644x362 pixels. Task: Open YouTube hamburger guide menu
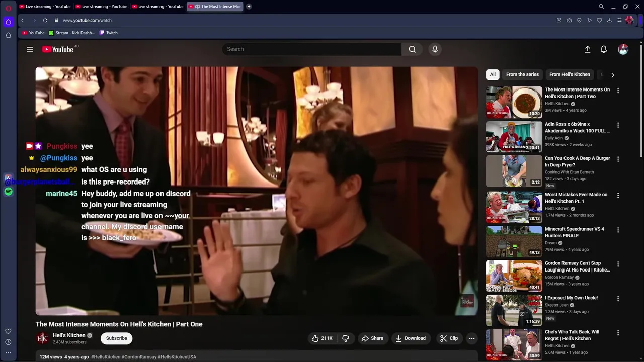point(30,49)
